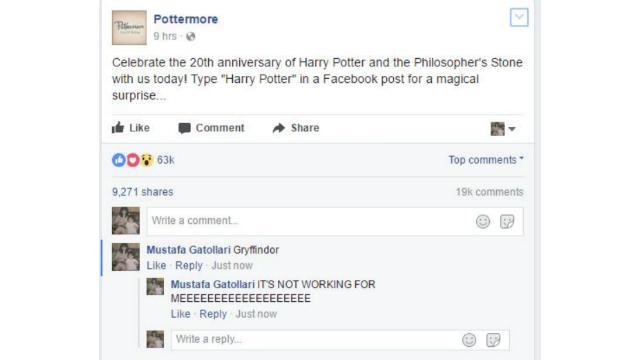
Task: Open post options chevron at top right
Action: pyautogui.click(x=519, y=17)
